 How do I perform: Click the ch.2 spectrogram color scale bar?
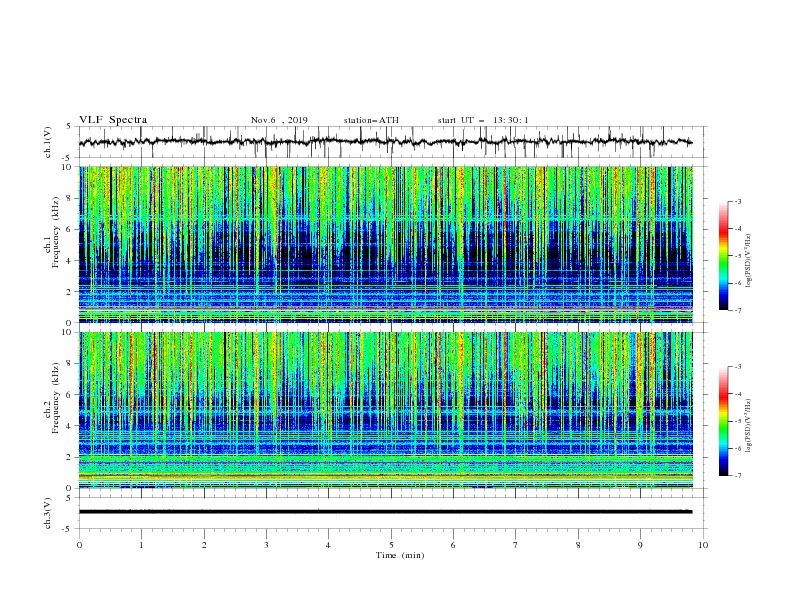click(x=723, y=421)
